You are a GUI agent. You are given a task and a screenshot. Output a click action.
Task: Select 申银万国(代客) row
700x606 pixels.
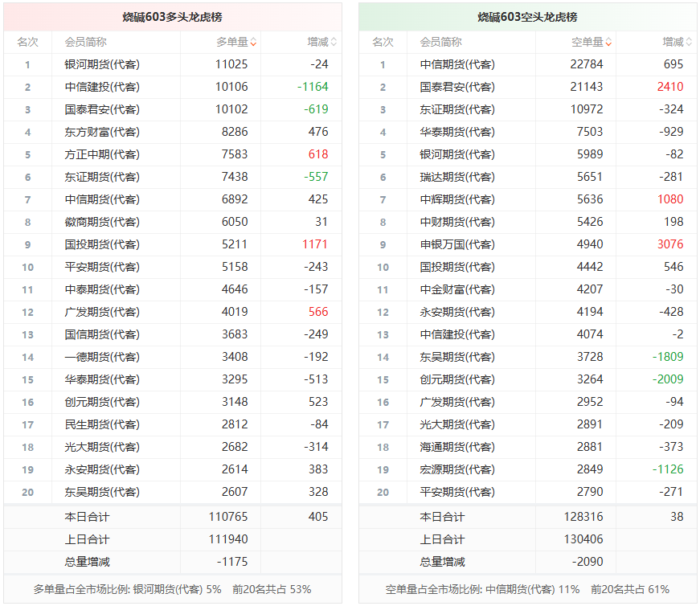point(528,244)
